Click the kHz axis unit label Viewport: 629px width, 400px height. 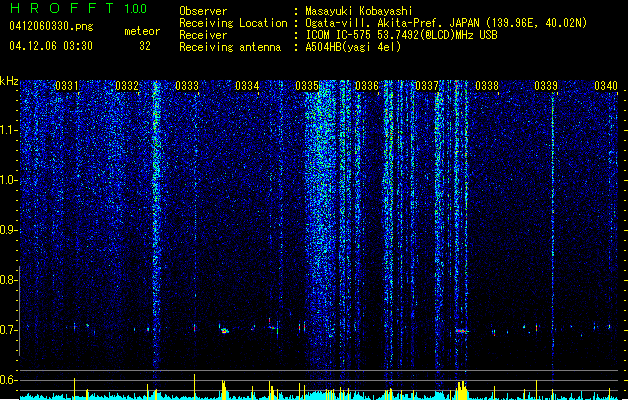coord(9,81)
